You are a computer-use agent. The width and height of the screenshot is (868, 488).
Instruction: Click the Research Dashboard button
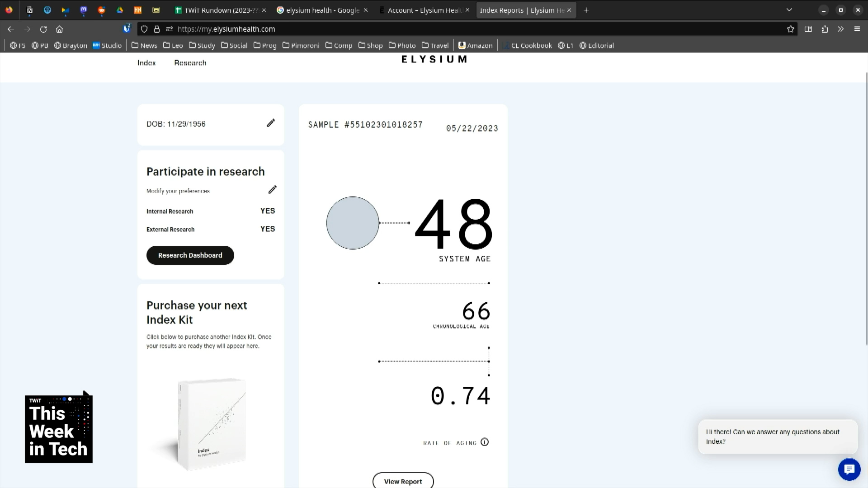click(x=190, y=255)
